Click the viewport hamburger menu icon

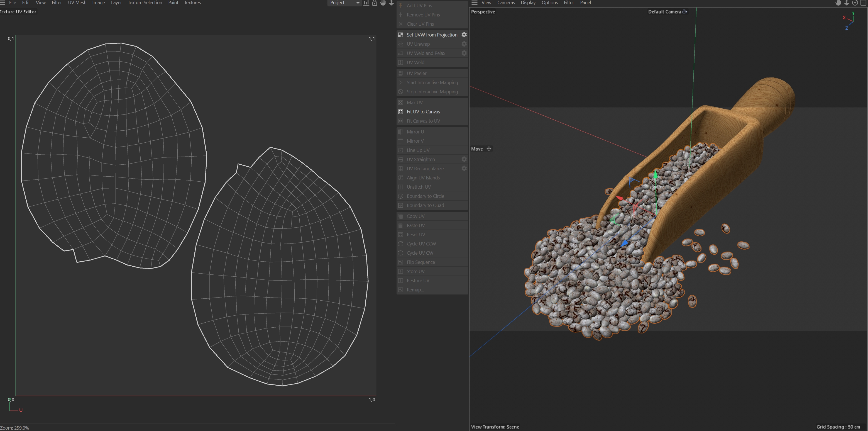click(475, 3)
